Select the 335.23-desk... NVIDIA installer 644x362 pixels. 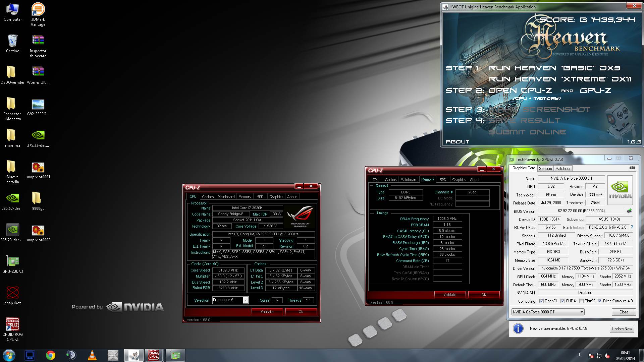tap(12, 233)
